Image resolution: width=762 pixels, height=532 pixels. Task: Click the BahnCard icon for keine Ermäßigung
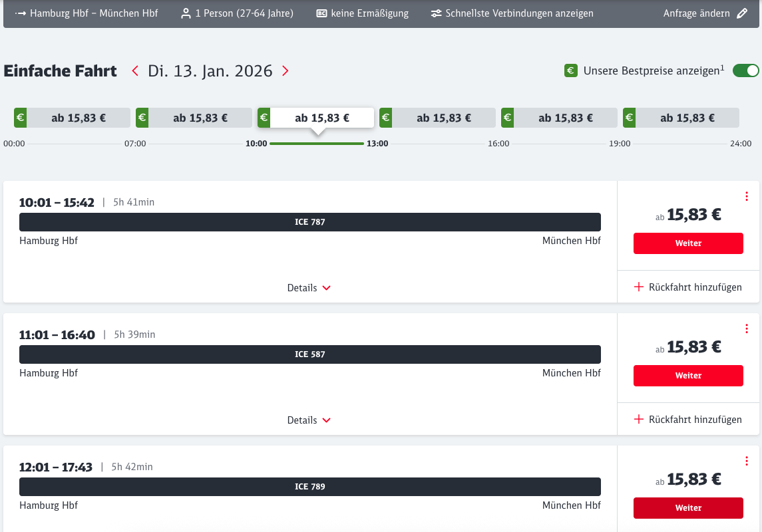click(321, 13)
